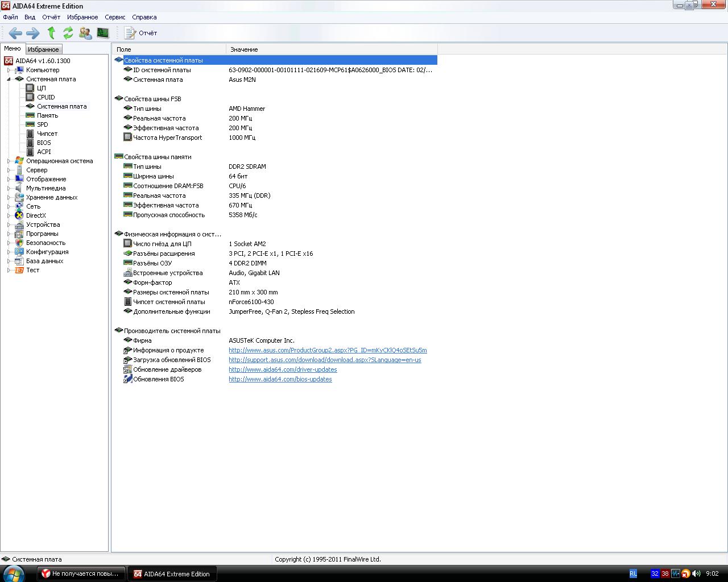
Task: Expand the Операционная система node
Action: click(x=9, y=161)
